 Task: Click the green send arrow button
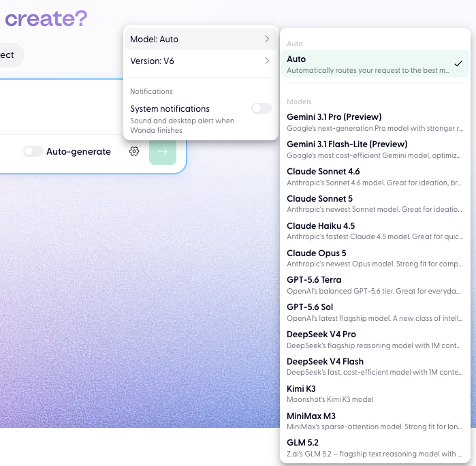tap(163, 151)
